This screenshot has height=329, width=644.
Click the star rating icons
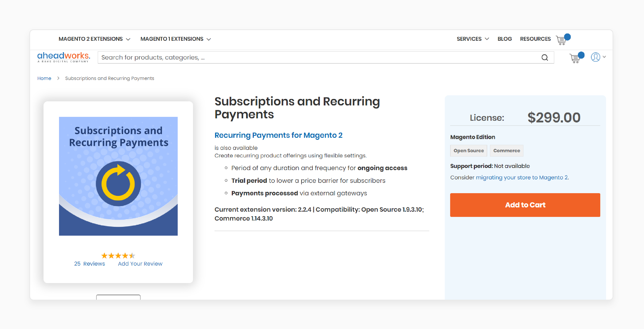click(x=118, y=255)
